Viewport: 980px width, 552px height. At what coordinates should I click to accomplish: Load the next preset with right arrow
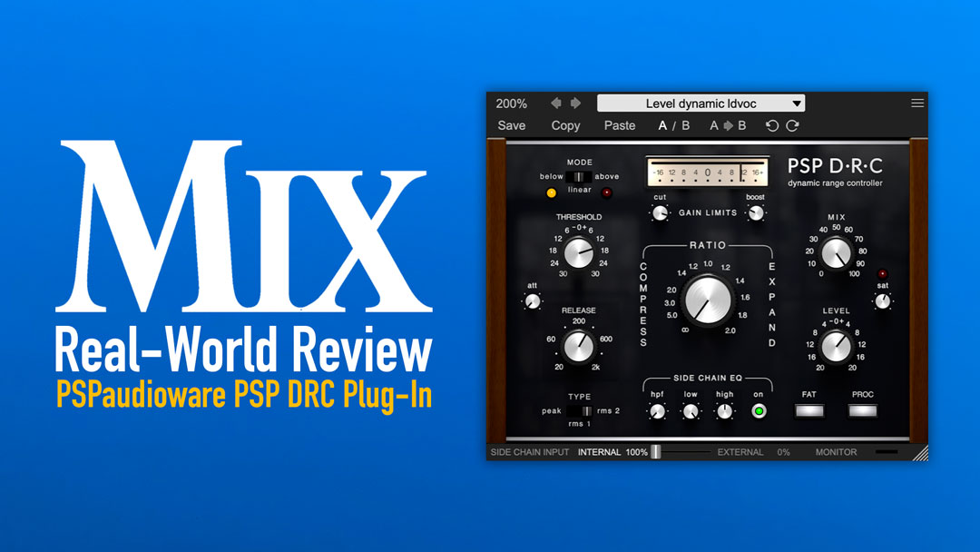pyautogui.click(x=575, y=103)
